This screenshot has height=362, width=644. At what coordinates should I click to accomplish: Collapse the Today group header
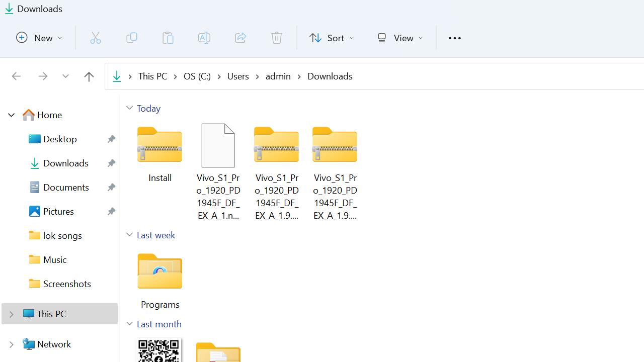point(130,108)
